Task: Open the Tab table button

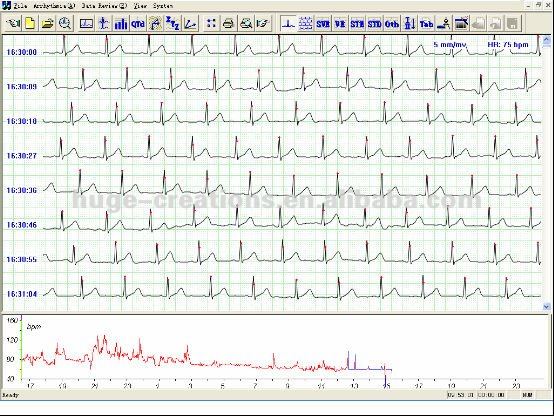Action: (x=426, y=23)
